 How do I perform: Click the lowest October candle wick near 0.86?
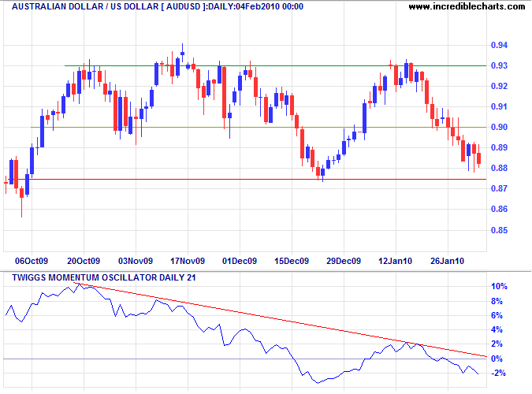22,202
